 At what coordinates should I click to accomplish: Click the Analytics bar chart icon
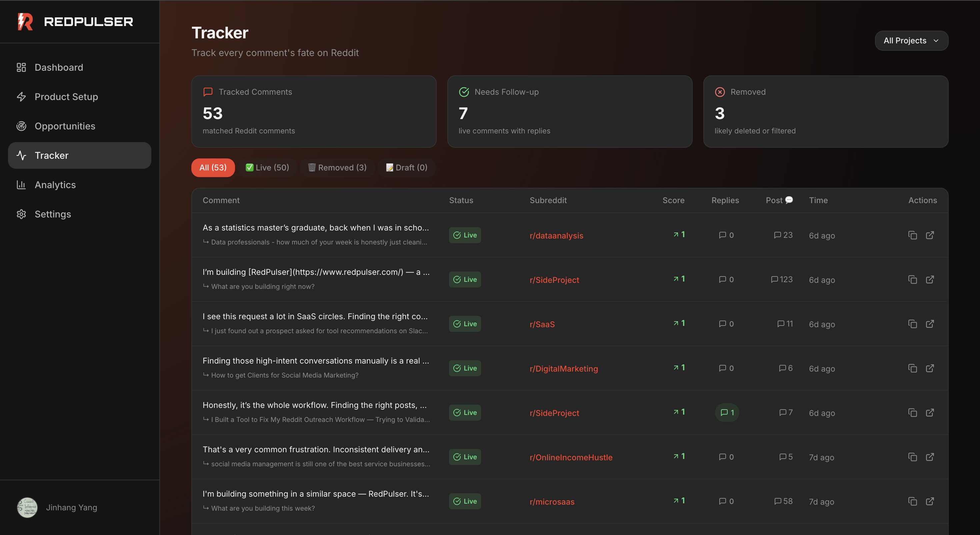tap(21, 185)
